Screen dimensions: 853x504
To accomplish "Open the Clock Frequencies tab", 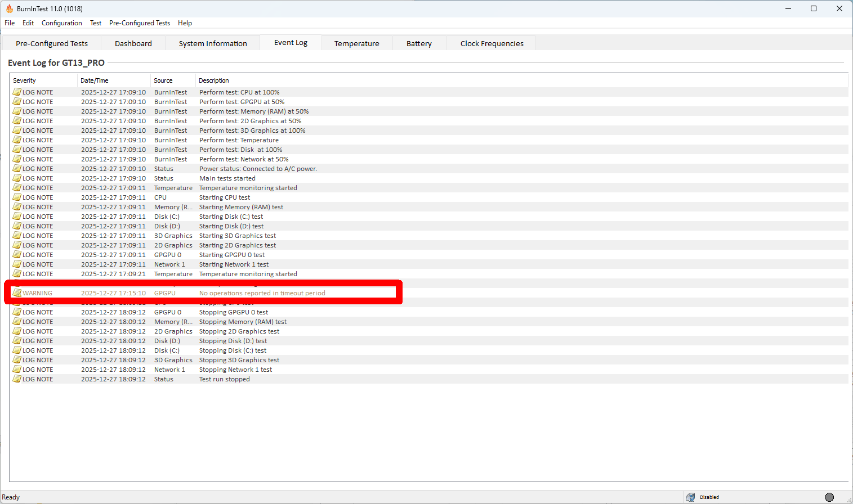I will coord(492,43).
